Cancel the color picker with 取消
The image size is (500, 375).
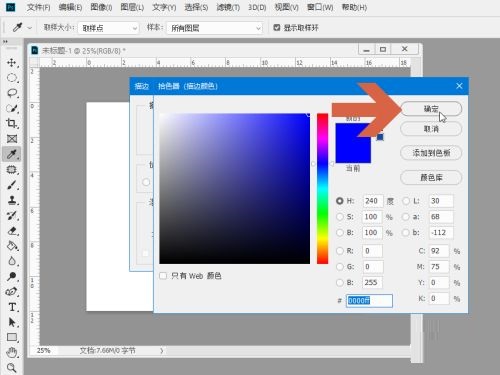coord(431,129)
